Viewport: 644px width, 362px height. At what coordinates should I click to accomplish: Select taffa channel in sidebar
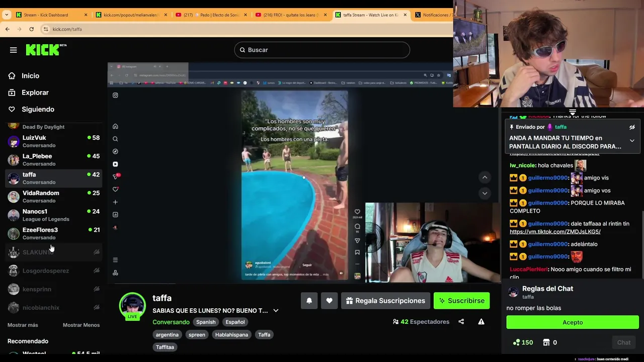[x=53, y=178]
